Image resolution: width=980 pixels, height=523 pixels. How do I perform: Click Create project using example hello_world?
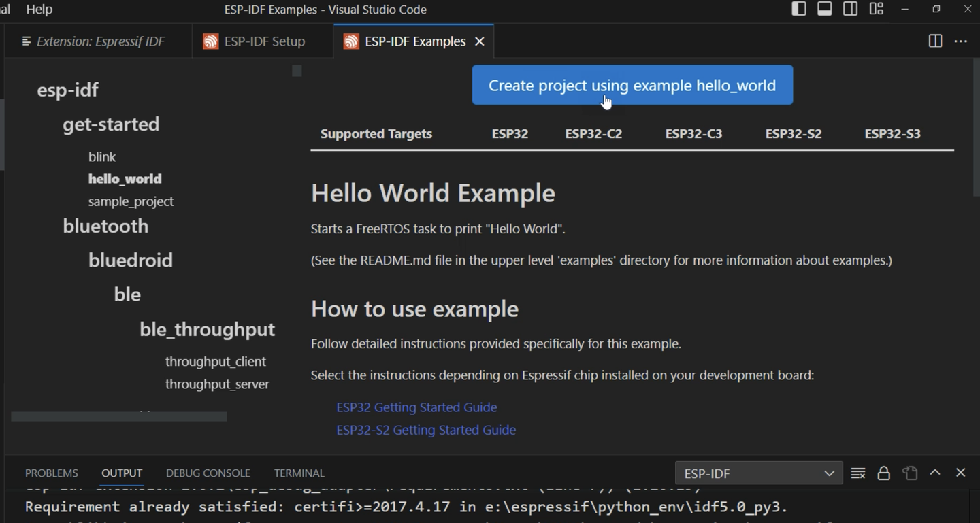click(632, 85)
